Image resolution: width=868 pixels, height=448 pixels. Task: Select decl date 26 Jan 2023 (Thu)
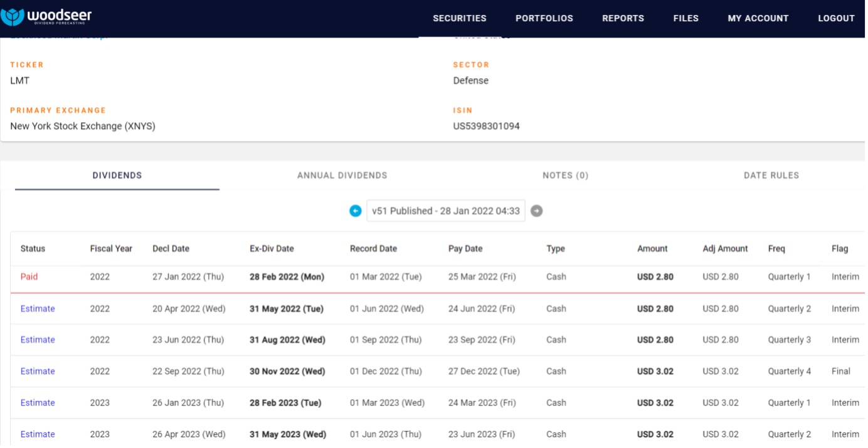188,403
